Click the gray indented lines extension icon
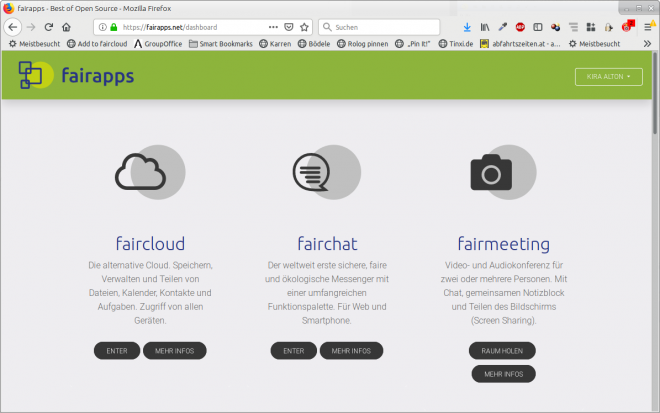The height and width of the screenshot is (413, 660). [573, 27]
